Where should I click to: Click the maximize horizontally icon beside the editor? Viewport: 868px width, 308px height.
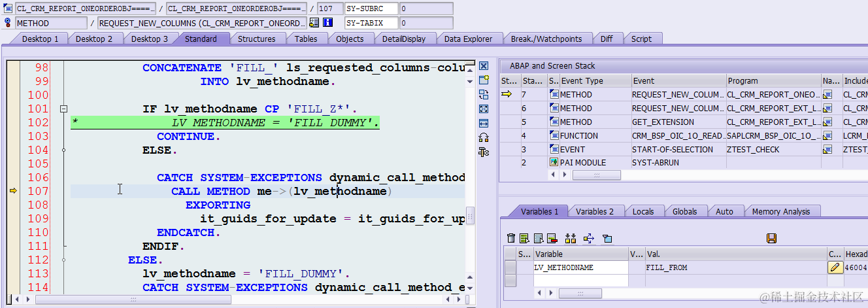click(484, 123)
